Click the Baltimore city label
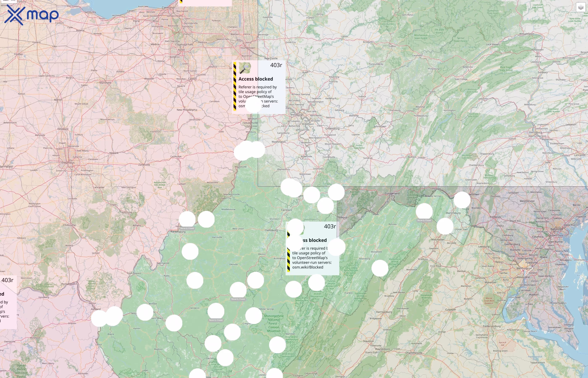 click(556, 229)
